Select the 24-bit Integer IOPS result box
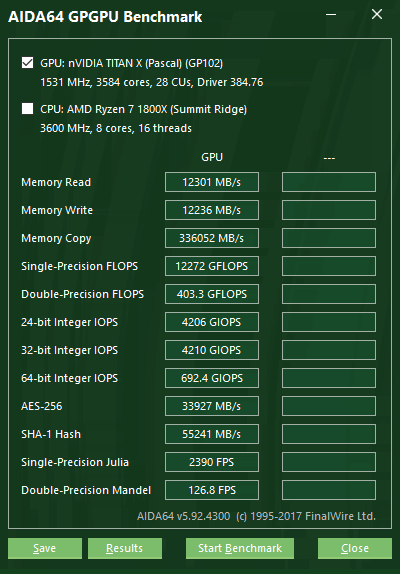This screenshot has height=574, width=400. (212, 322)
